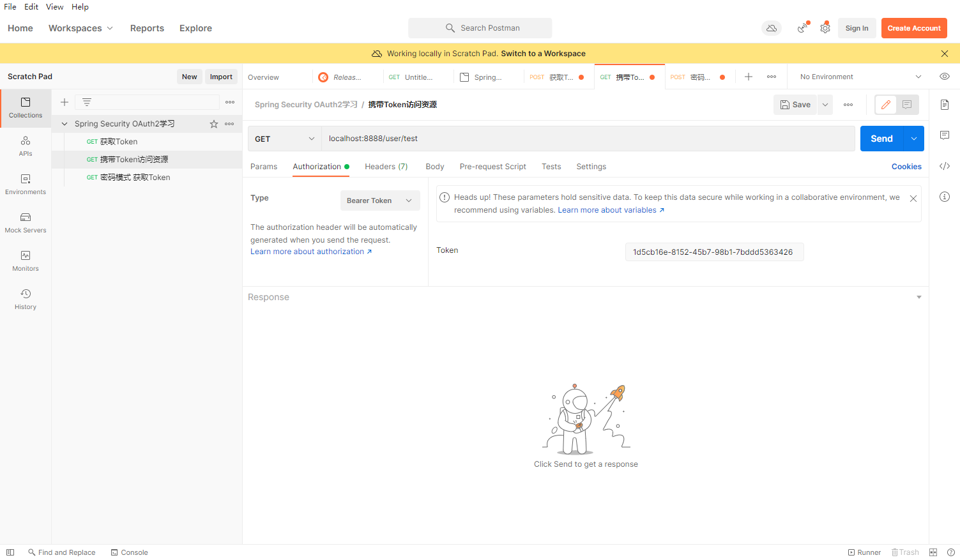Click the Token value input field

click(x=714, y=252)
